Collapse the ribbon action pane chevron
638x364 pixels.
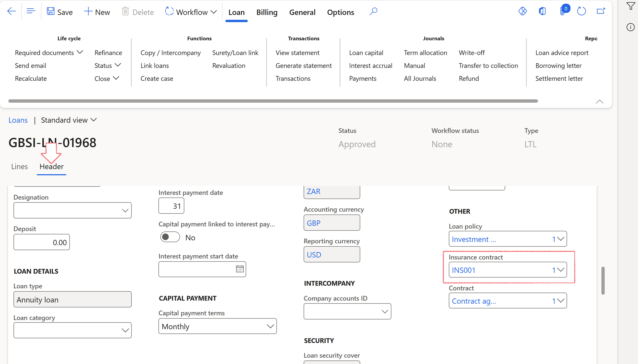(599, 102)
